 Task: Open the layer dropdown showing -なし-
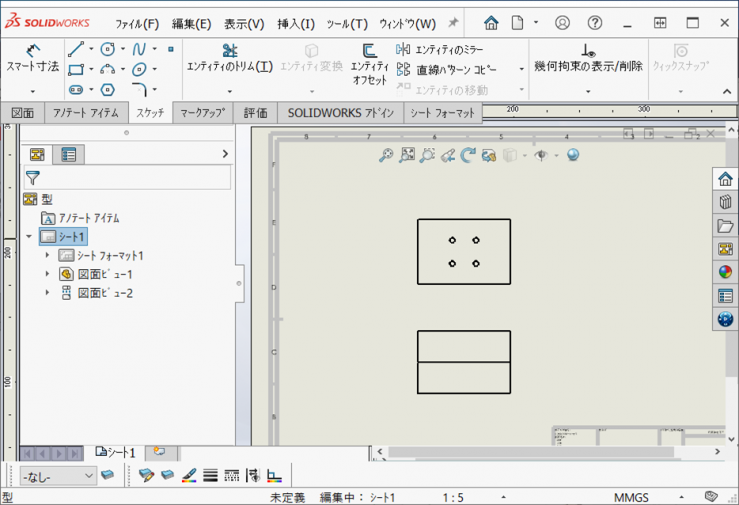[58, 476]
